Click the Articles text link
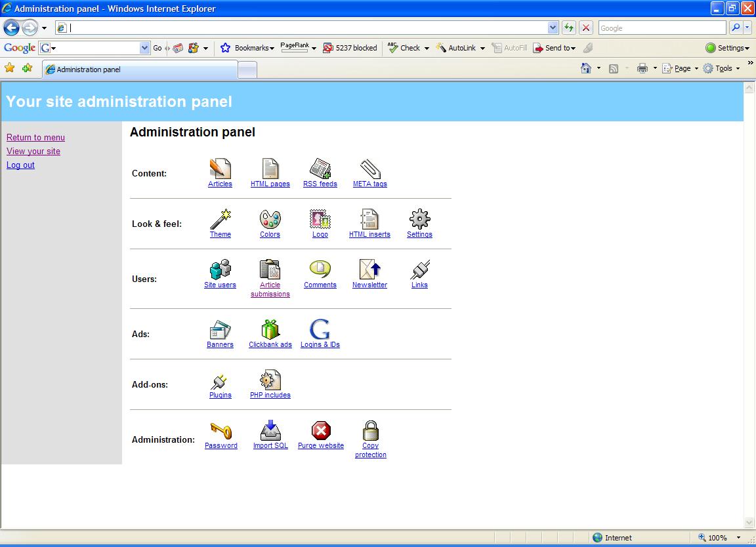This screenshot has height=547, width=756. 220,184
